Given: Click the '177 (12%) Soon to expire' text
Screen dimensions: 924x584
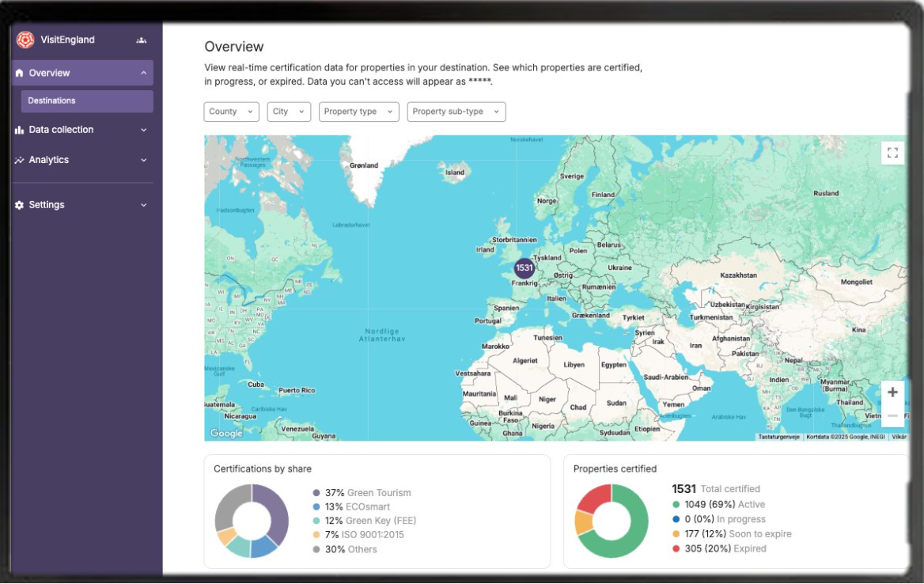Looking at the screenshot, I should pyautogui.click(x=738, y=534).
